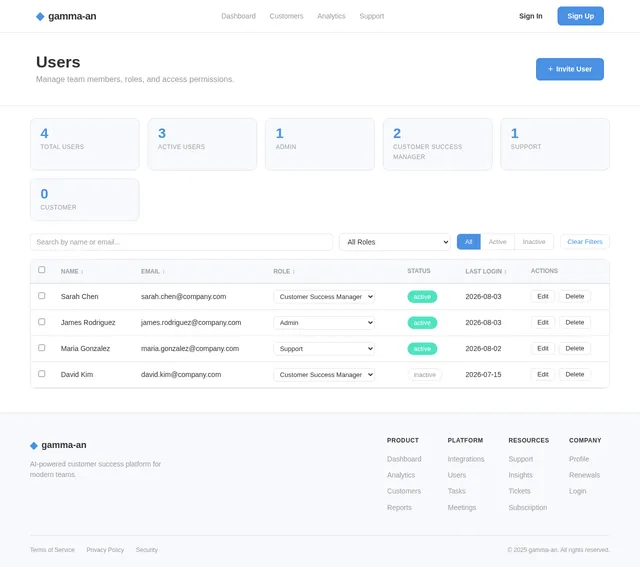Screen dimensions: 640x567
Task: Edit Maria Gonzalez's user record
Action: pos(543,349)
